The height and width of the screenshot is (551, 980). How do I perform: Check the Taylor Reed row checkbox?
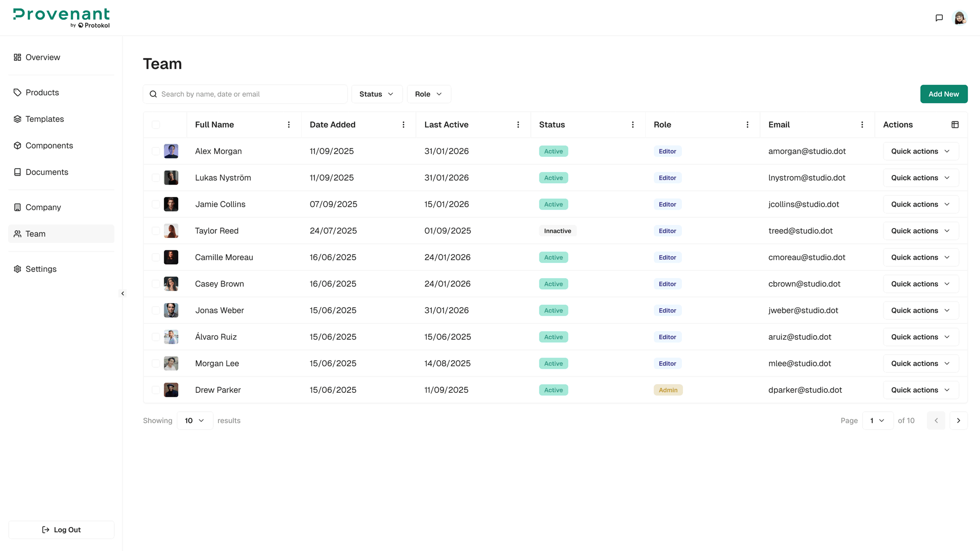point(156,231)
